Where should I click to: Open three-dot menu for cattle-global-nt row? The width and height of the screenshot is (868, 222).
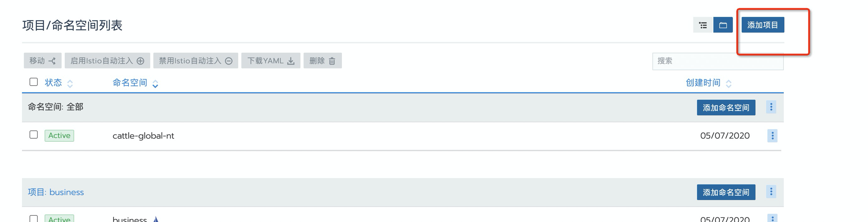pos(772,136)
